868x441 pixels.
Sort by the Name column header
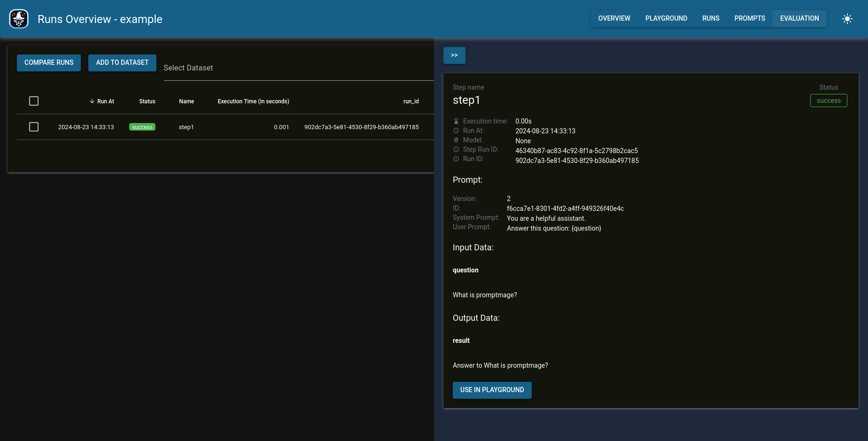click(186, 101)
